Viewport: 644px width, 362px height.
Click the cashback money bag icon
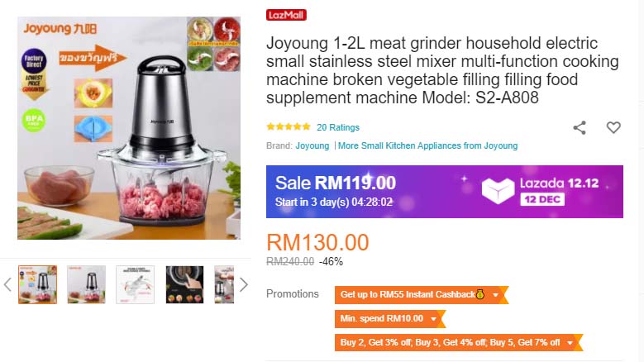(480, 294)
